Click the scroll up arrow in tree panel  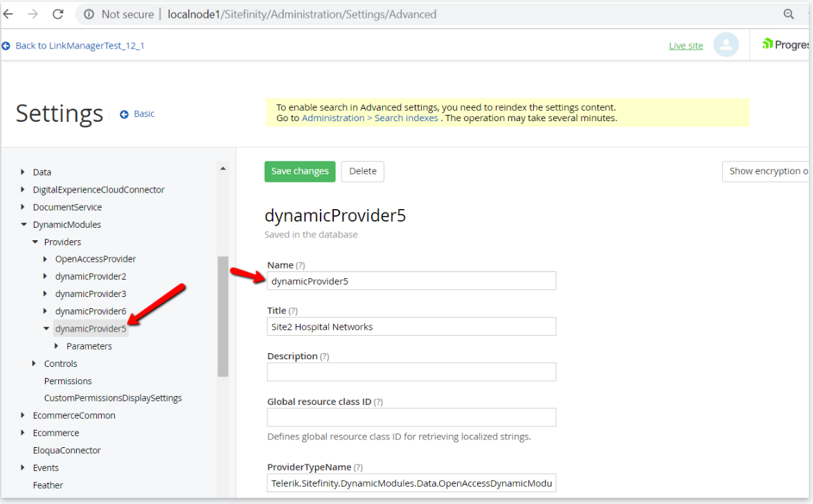coord(223,168)
